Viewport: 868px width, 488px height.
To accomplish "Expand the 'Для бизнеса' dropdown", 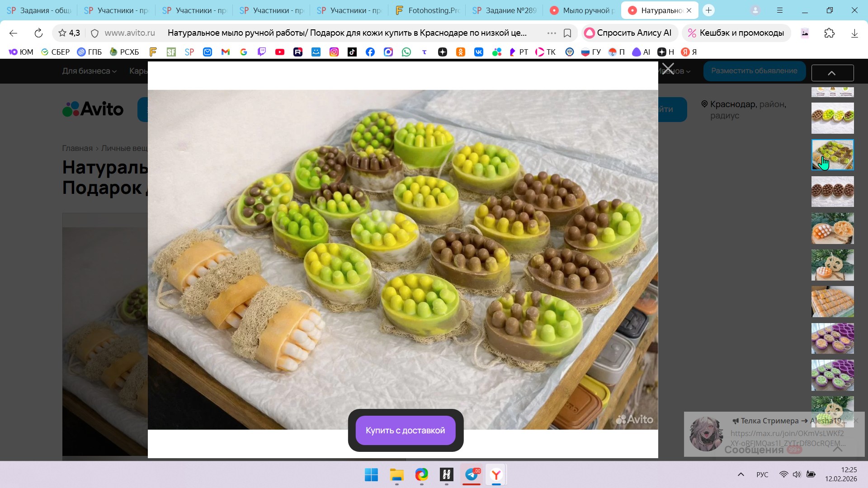I will tap(89, 71).
